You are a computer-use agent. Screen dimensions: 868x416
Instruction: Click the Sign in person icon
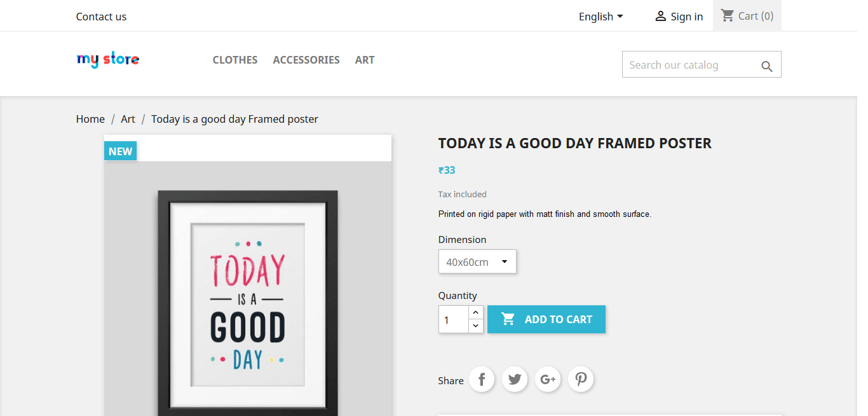pos(661,17)
